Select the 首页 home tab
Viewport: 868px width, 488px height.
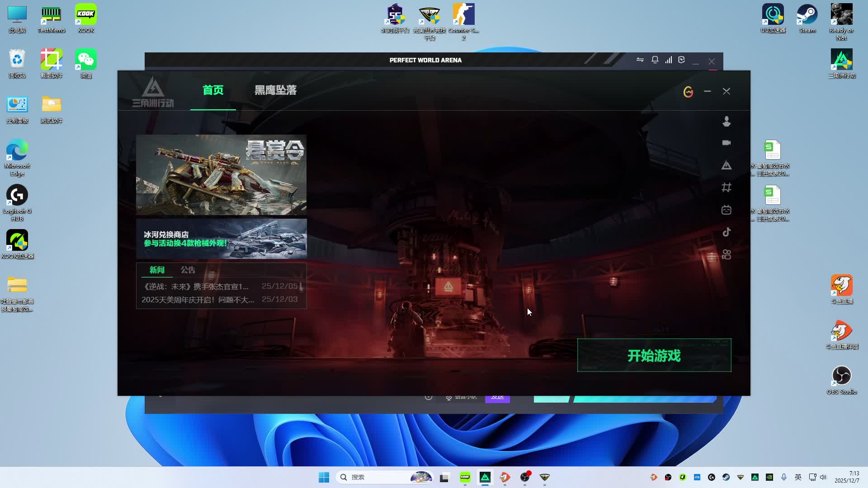(x=213, y=90)
